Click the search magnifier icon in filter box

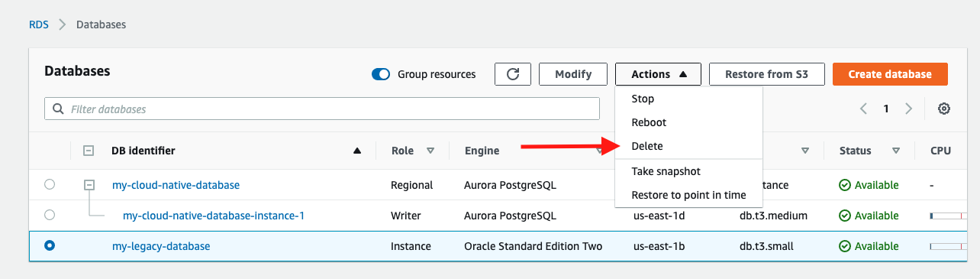click(x=58, y=109)
